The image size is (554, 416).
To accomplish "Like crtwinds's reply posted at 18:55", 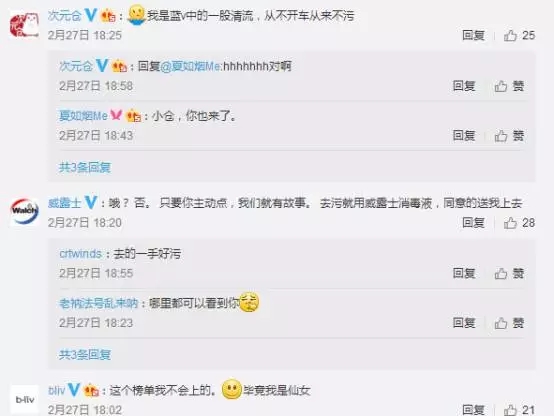I will click(x=509, y=273).
